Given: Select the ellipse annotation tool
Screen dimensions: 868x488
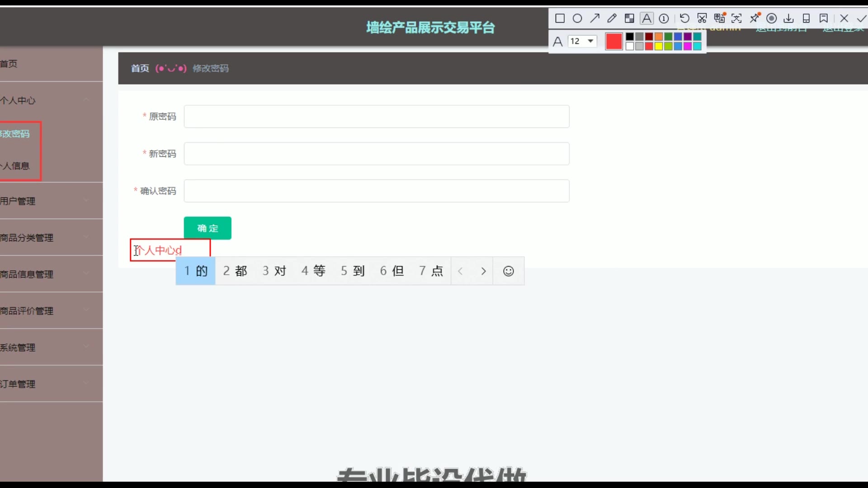Looking at the screenshot, I should (577, 19).
